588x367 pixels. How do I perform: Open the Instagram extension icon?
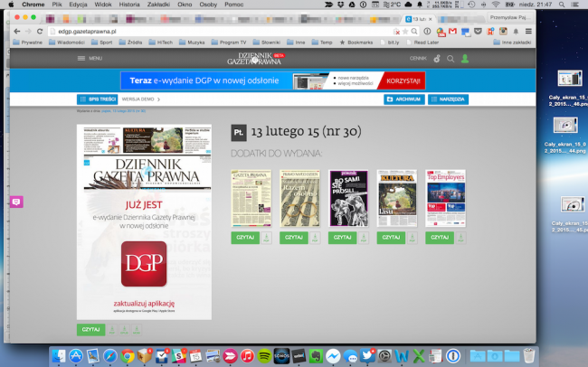pos(503,32)
